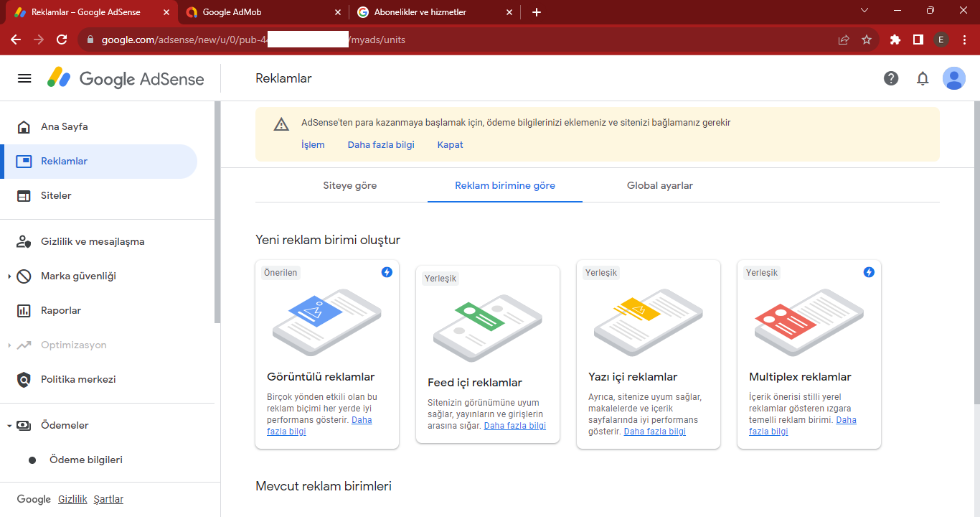Create a Multiplex reklamlar ad unit
Image resolution: width=980 pixels, height=517 pixels.
coord(809,355)
